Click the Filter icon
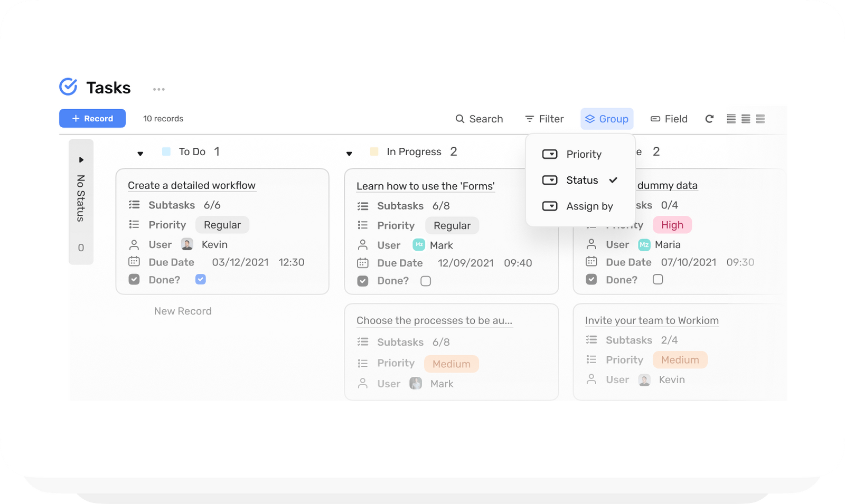This screenshot has width=845, height=504. (x=529, y=119)
